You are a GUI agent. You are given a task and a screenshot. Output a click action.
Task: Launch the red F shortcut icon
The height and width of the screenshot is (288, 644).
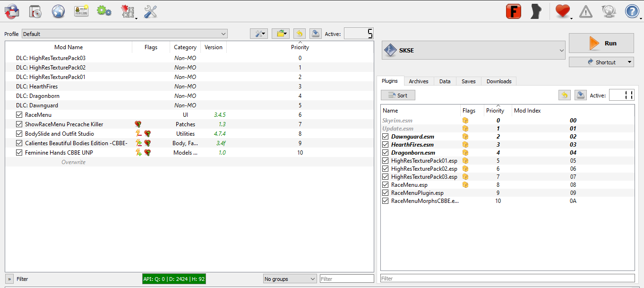pos(513,11)
